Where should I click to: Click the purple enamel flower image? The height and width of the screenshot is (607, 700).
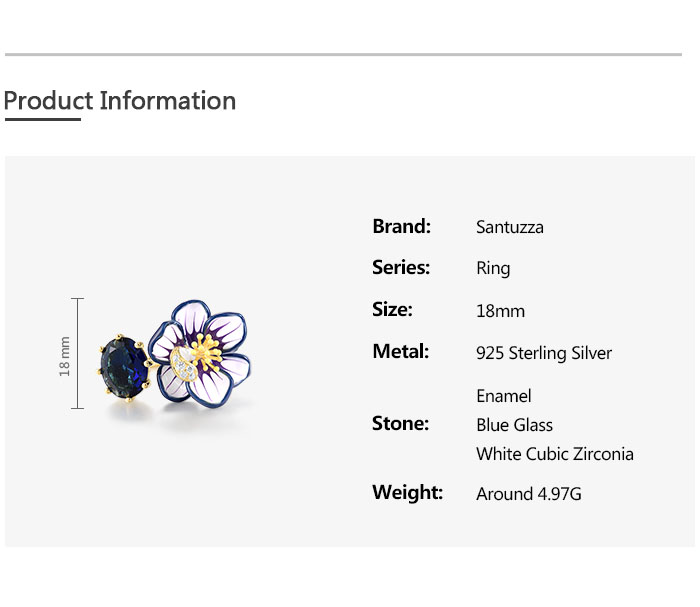(200, 352)
